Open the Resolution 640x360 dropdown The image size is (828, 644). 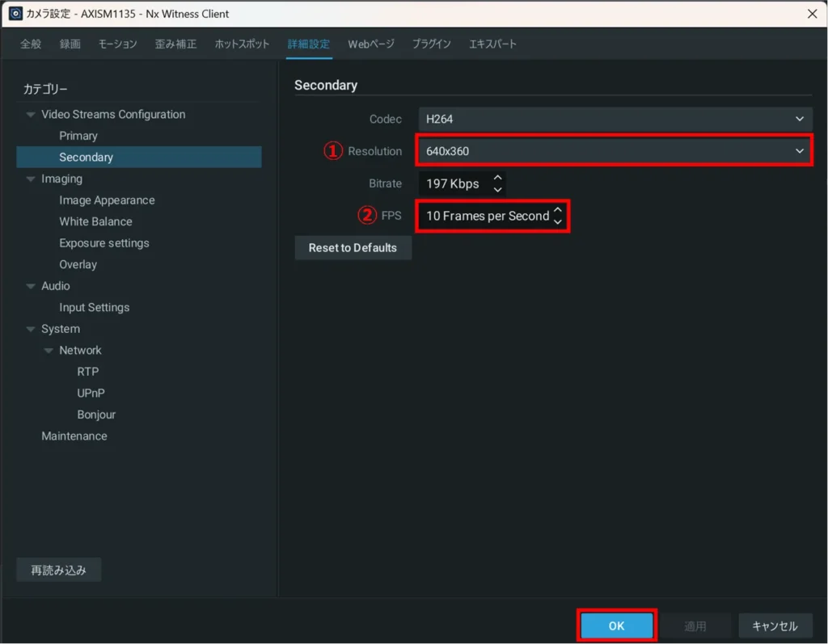(x=615, y=151)
